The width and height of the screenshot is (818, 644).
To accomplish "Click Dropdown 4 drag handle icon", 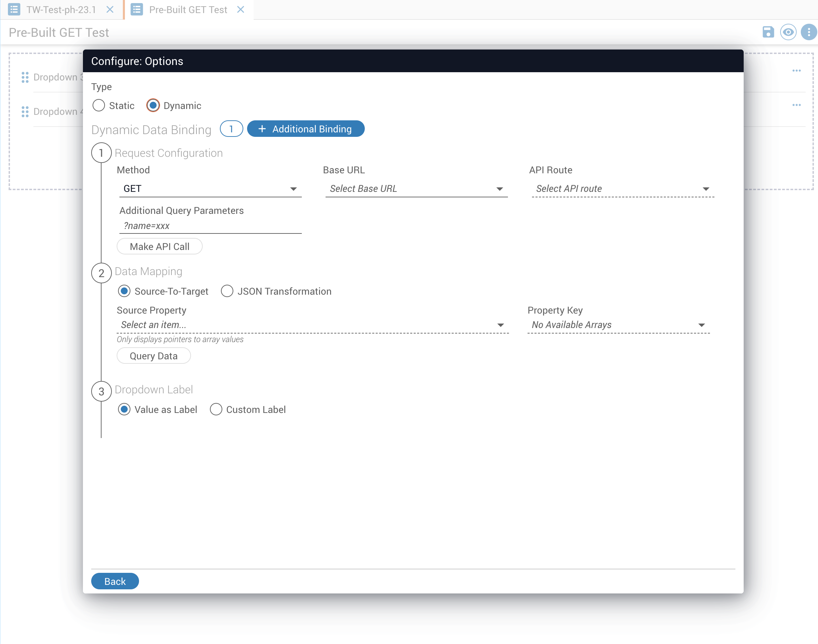I will (x=25, y=112).
